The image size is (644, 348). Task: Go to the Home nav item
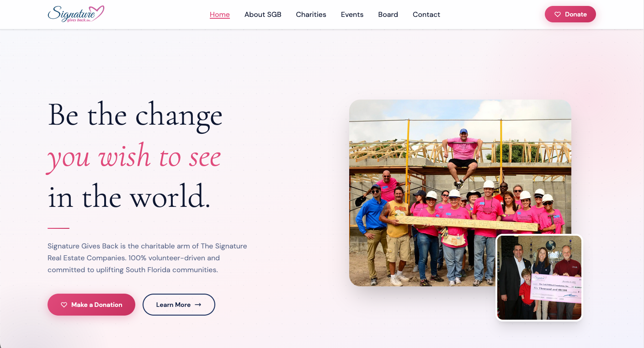point(220,15)
